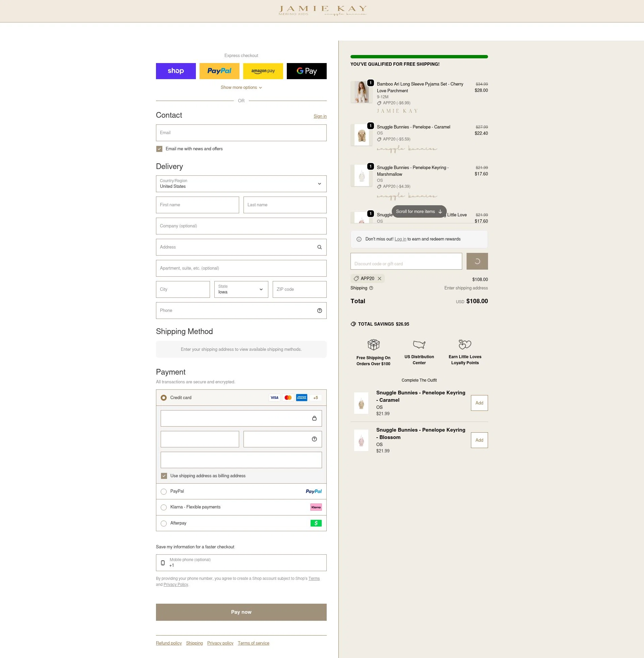This screenshot has height=658, width=644.
Task: Click the Pay now button
Action: [241, 612]
